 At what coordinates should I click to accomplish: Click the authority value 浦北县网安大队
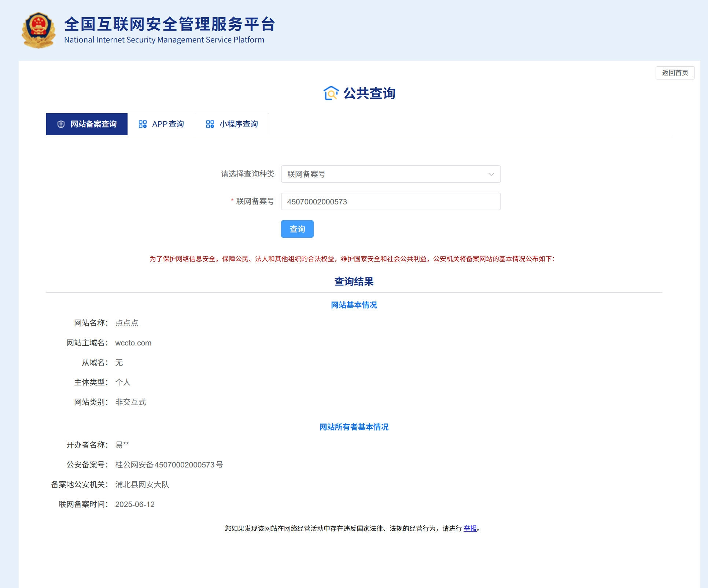click(x=142, y=484)
